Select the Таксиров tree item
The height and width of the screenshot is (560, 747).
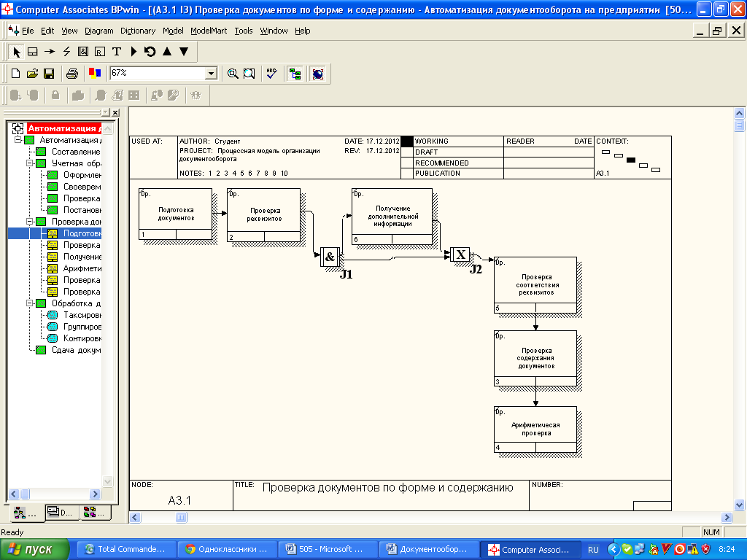pyautogui.click(x=82, y=315)
